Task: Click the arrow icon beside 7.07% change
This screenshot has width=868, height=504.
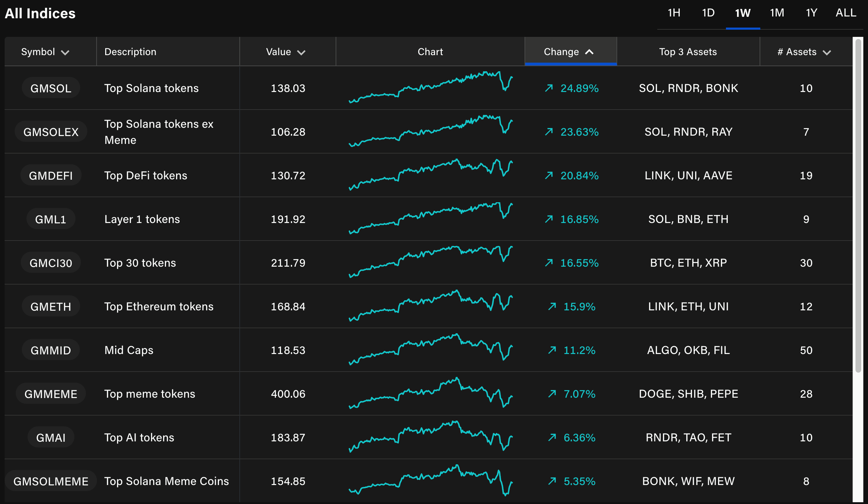Action: [x=552, y=394]
